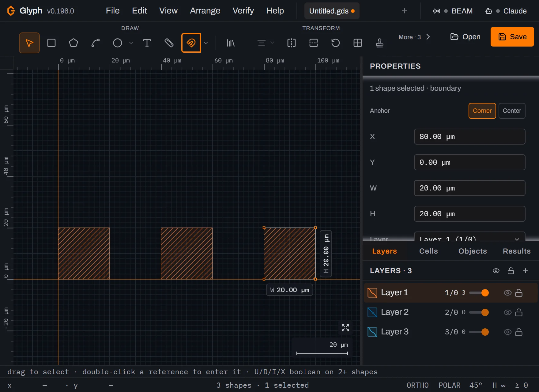This screenshot has width=539, height=392.
Task: Click Layer 2 color swatch
Action: pyautogui.click(x=372, y=312)
